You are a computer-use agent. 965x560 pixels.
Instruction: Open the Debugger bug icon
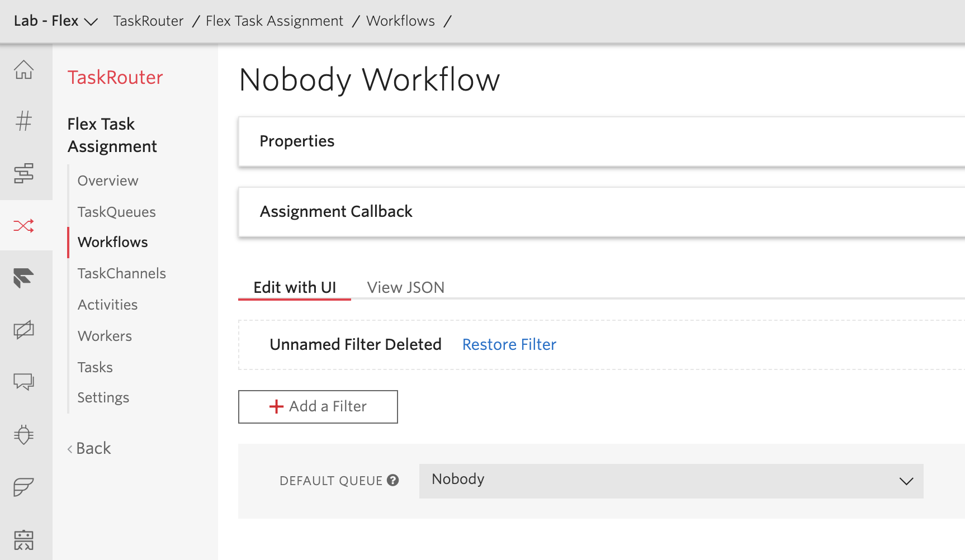click(23, 434)
